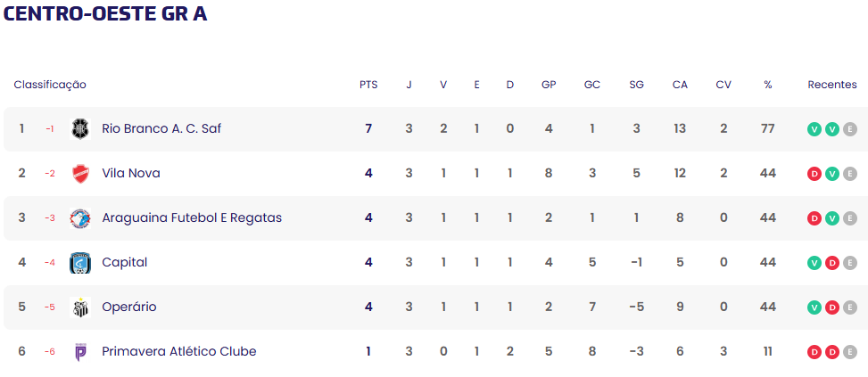Click the Classificação column header

(50, 86)
